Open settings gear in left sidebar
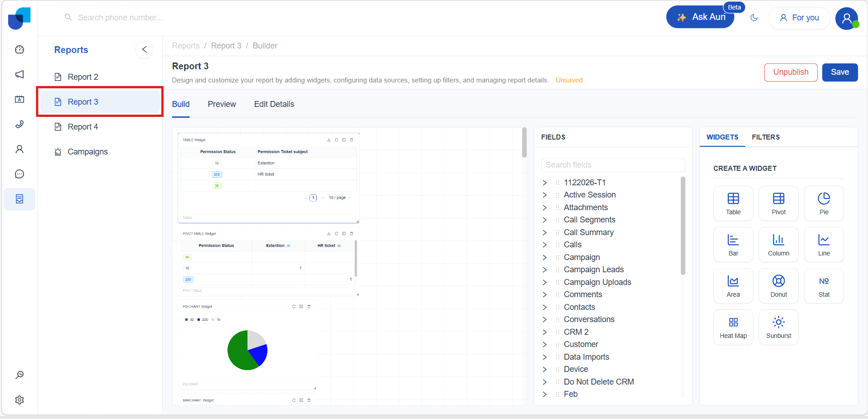 coord(19,400)
